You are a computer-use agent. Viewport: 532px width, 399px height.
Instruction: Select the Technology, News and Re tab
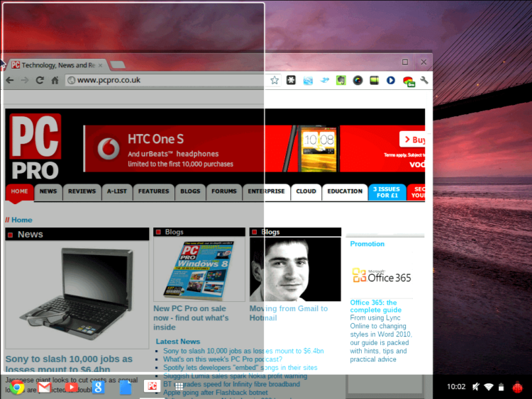point(58,65)
